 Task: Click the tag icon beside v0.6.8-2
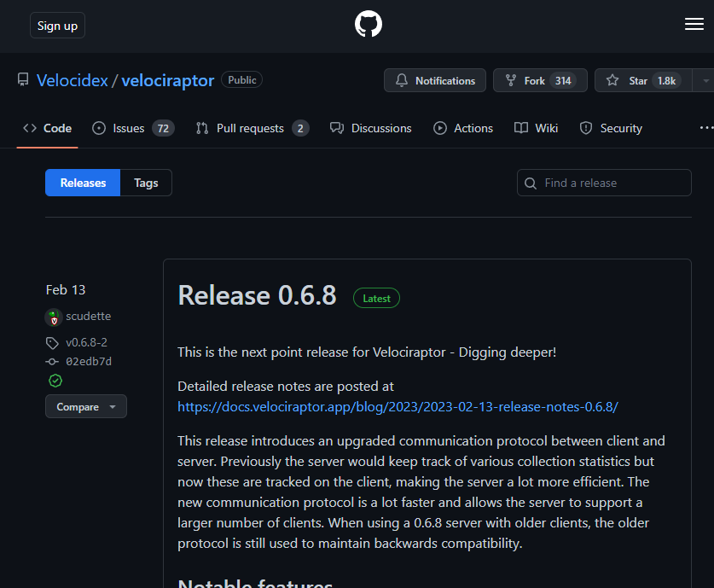pyautogui.click(x=52, y=343)
